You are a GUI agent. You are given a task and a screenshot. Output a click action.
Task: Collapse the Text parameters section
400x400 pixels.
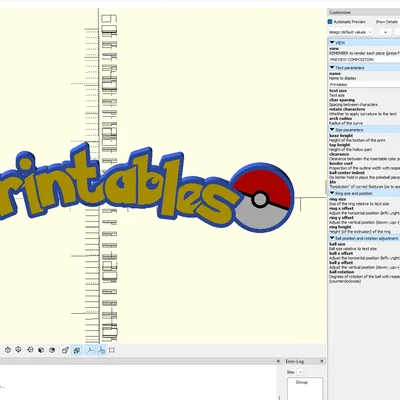coord(332,67)
